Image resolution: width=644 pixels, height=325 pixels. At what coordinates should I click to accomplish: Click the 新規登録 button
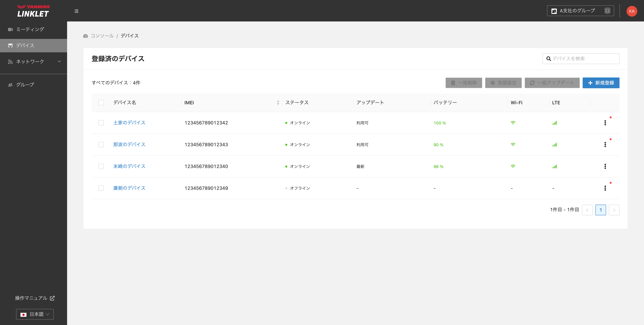(x=601, y=83)
